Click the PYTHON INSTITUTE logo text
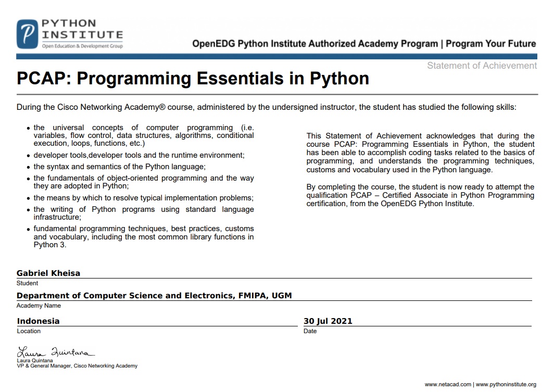 (x=82, y=29)
